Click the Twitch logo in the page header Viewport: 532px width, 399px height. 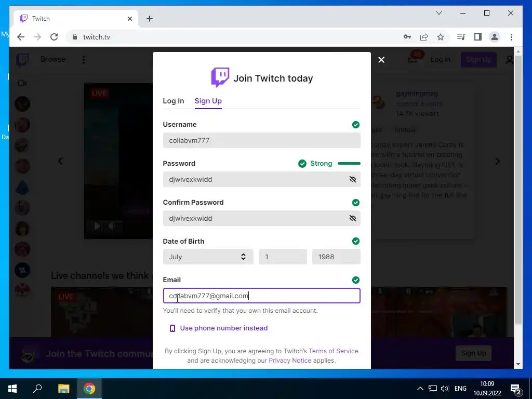point(22,60)
